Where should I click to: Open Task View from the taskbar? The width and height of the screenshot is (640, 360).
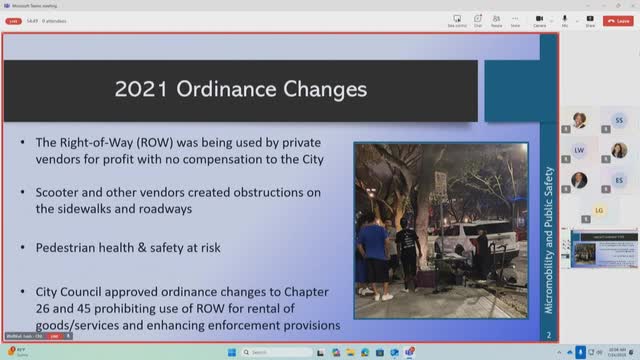click(x=320, y=352)
